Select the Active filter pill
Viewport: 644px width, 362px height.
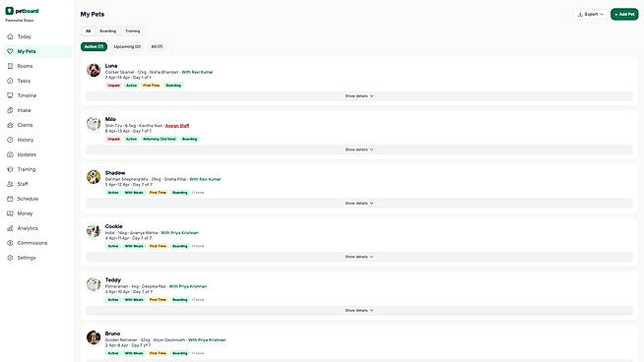[x=94, y=47]
